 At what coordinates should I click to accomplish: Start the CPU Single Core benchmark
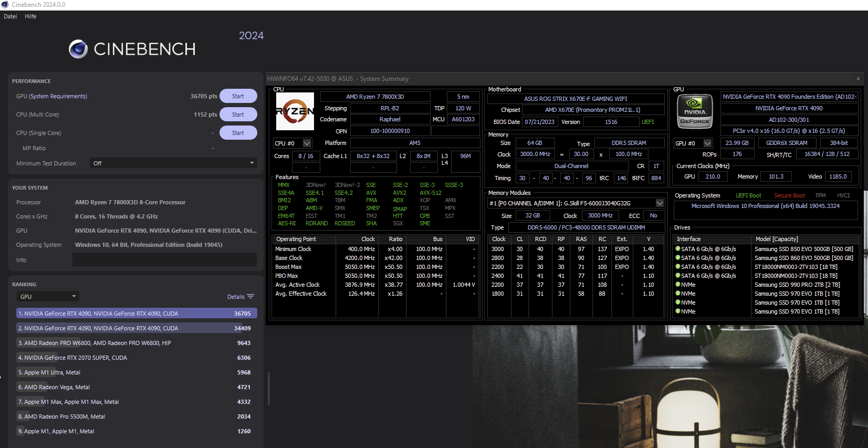(x=238, y=133)
